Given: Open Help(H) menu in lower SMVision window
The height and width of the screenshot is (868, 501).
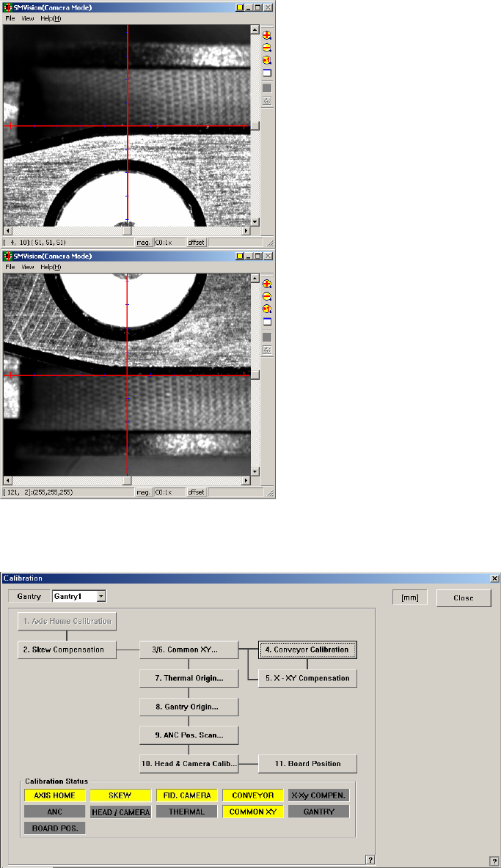Looking at the screenshot, I should (x=51, y=267).
